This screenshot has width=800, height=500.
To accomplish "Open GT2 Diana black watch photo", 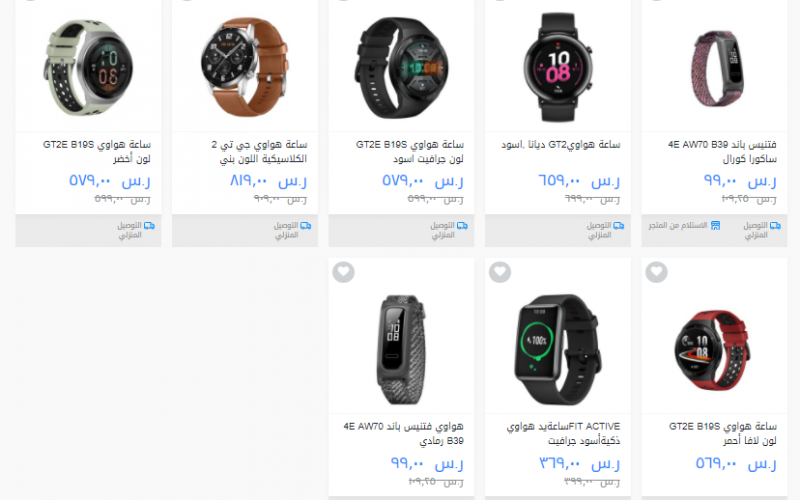I will pos(558,67).
